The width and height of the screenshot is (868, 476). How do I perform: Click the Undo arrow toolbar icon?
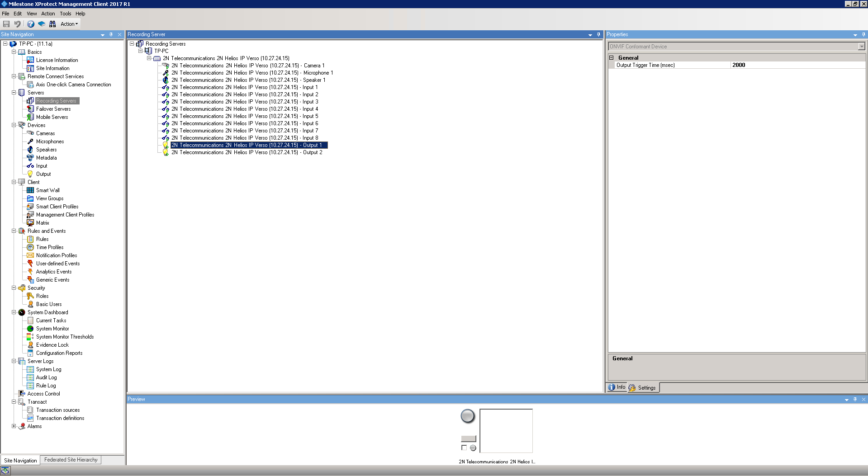[x=18, y=24]
